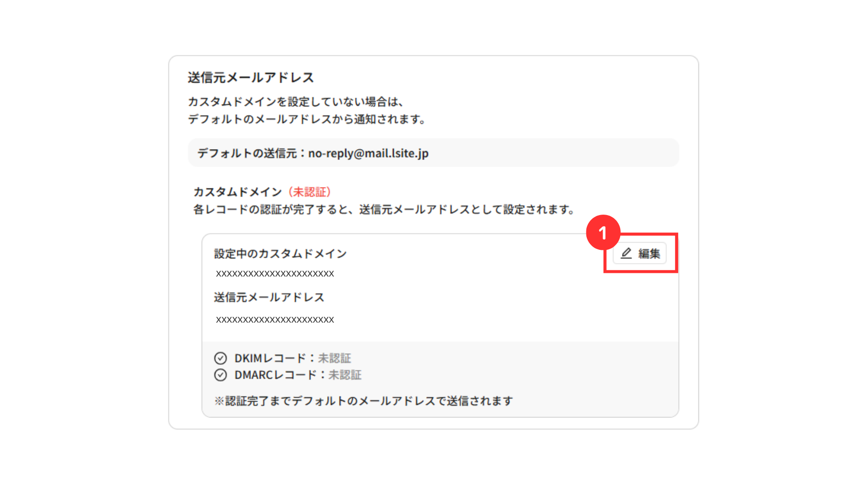This screenshot has height=488, width=868.
Task: Click the ※認証完了まで note at the bottom
Action: pos(364,401)
